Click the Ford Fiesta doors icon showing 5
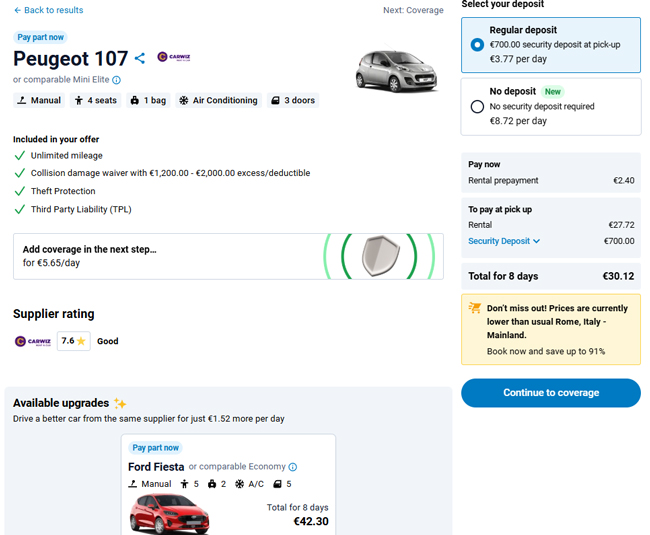Viewport: 650px width, 535px height. coord(277,484)
